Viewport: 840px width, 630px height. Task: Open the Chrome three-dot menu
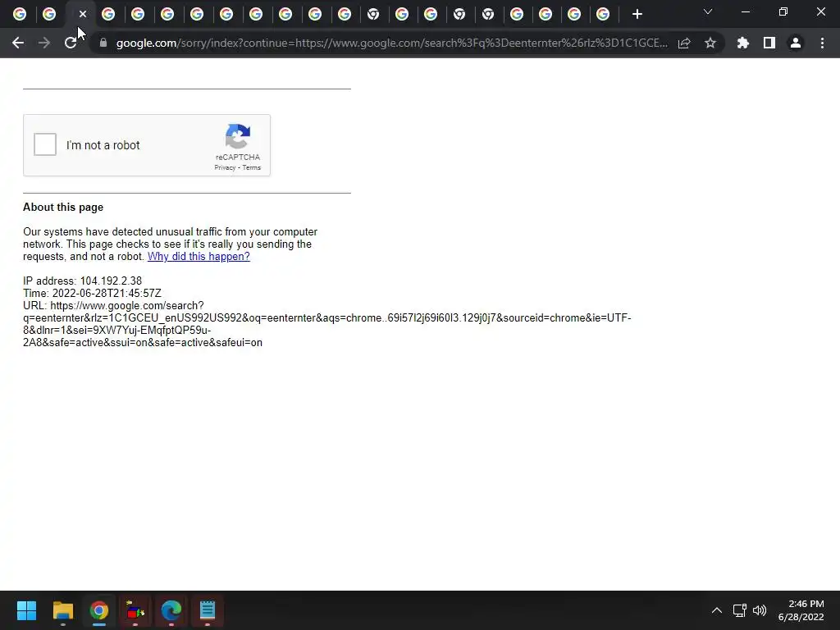pyautogui.click(x=822, y=43)
